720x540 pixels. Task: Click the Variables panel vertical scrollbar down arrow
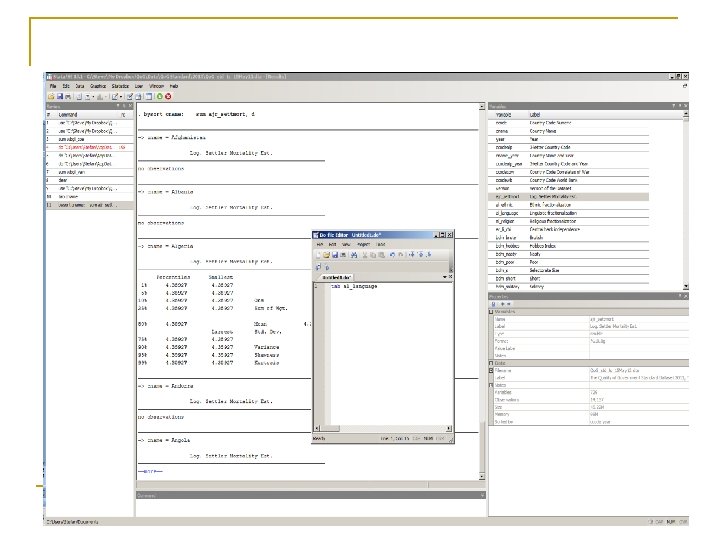coord(685,286)
